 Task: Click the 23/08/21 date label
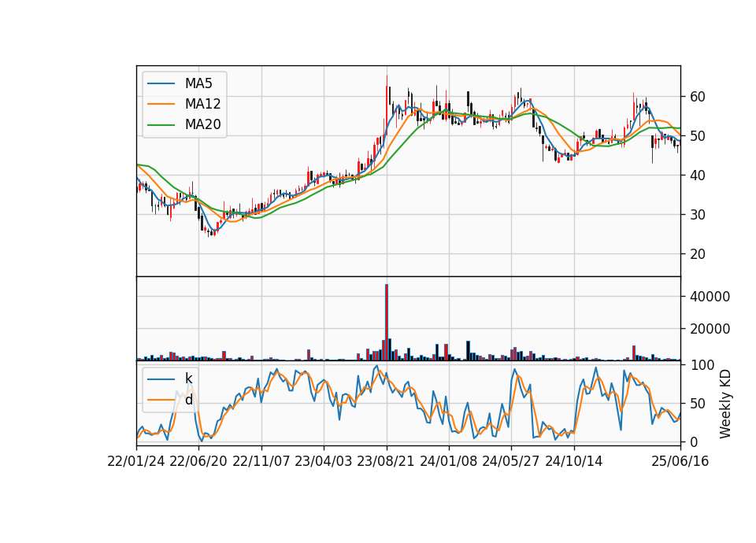386,461
